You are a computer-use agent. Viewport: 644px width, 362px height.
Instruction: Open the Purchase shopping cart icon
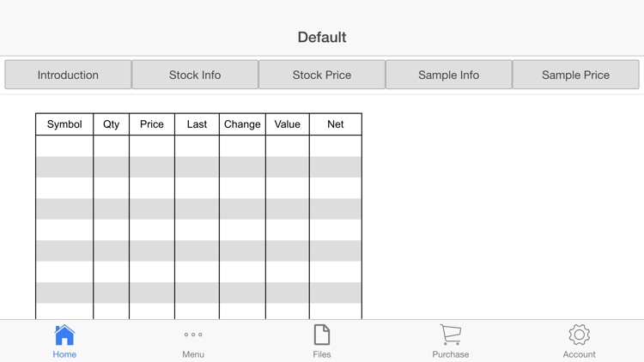[x=451, y=335]
